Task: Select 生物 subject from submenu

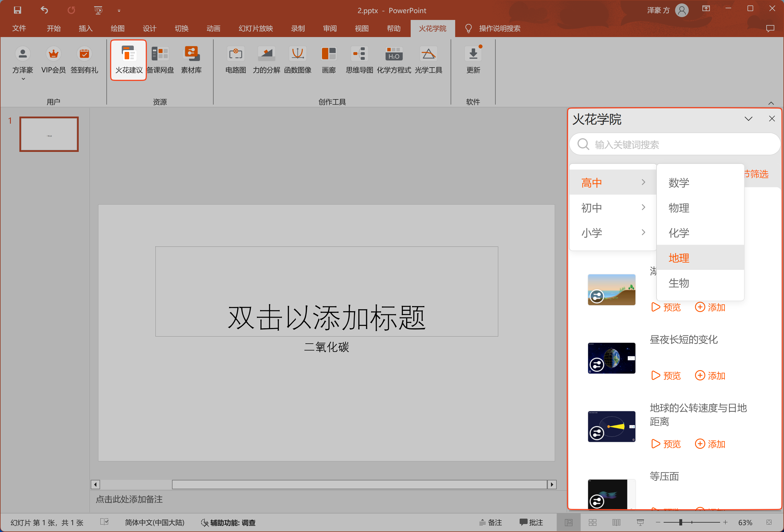Action: tap(700, 283)
